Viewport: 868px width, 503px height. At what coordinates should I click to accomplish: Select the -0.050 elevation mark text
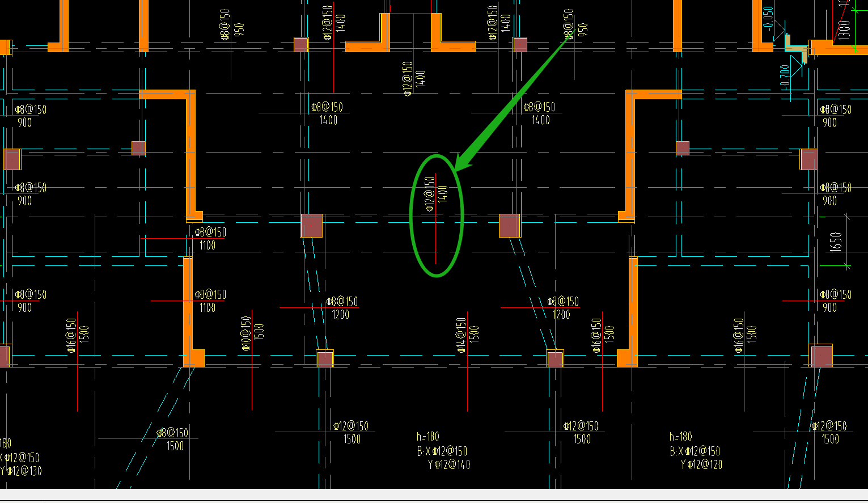[x=768, y=19]
